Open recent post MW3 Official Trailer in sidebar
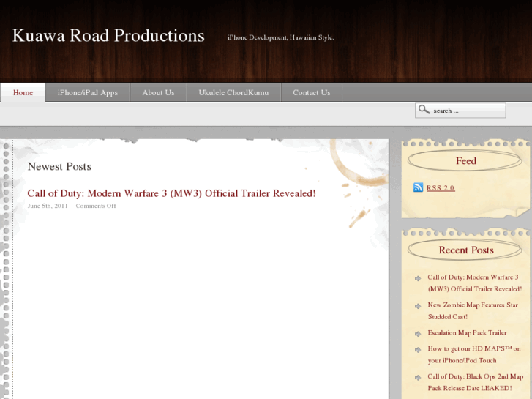 [x=475, y=283]
